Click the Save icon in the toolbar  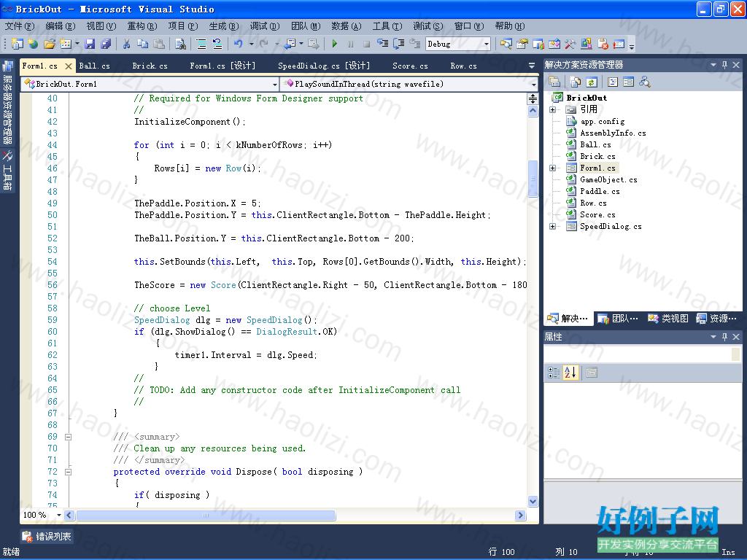point(90,44)
